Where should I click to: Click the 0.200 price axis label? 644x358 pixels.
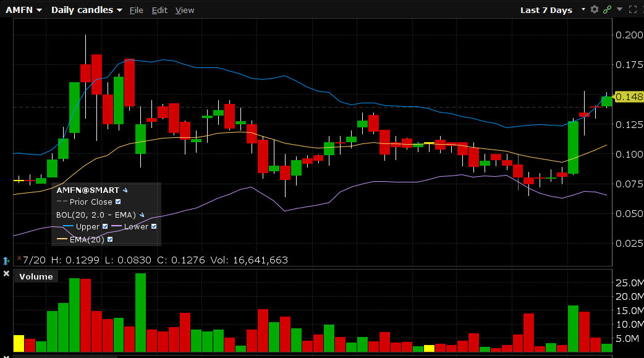click(x=629, y=35)
